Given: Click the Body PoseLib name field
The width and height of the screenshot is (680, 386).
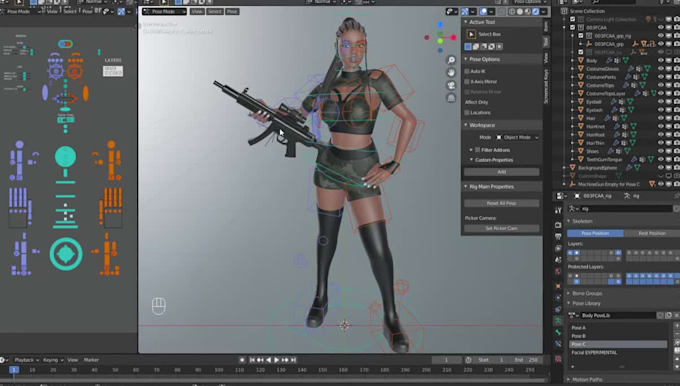Looking at the screenshot, I should pyautogui.click(x=618, y=315).
